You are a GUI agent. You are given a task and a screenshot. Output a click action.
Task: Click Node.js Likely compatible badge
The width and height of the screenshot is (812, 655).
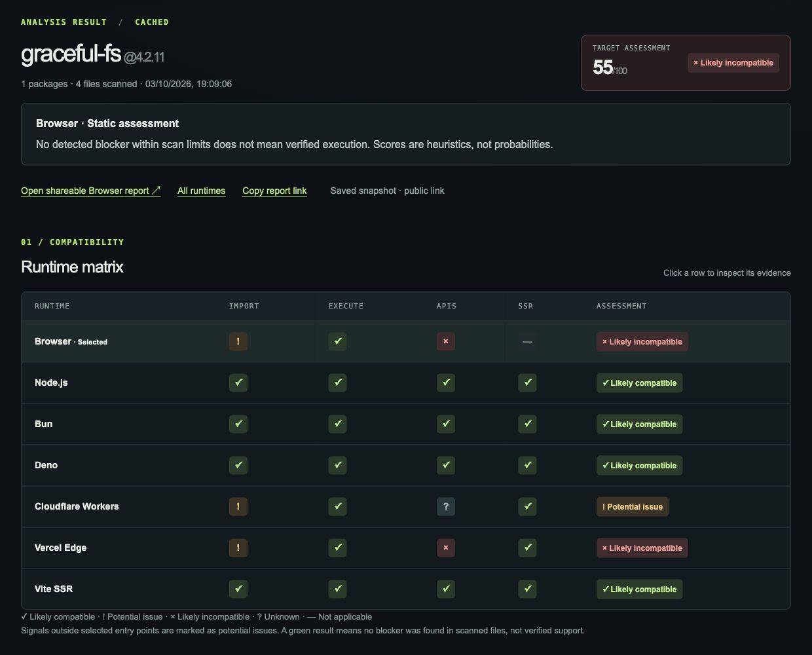[640, 383]
